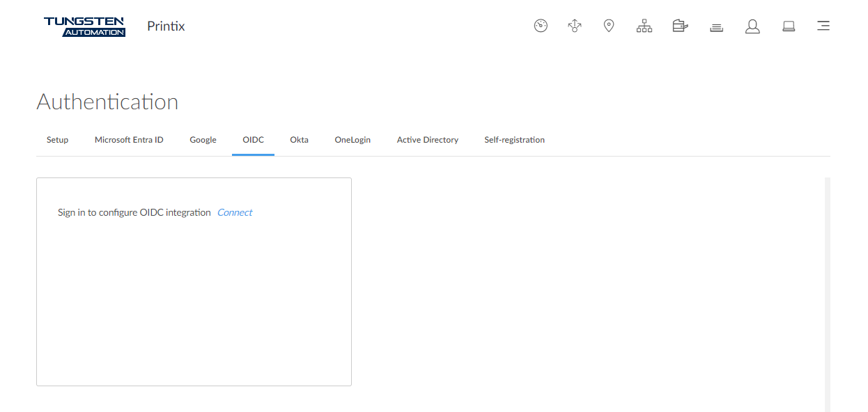Click the Connect link for OIDC
Viewport: 868px width, 412px height.
(x=235, y=213)
